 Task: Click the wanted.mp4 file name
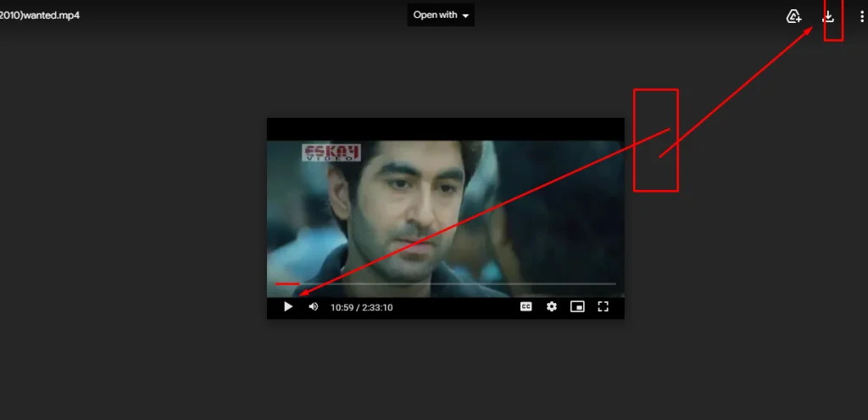[39, 15]
